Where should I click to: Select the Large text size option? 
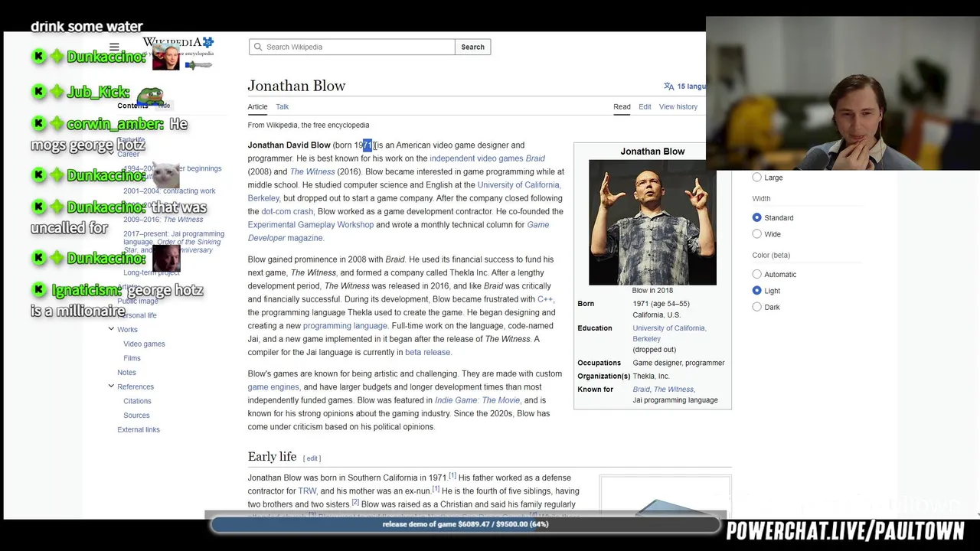(x=757, y=178)
